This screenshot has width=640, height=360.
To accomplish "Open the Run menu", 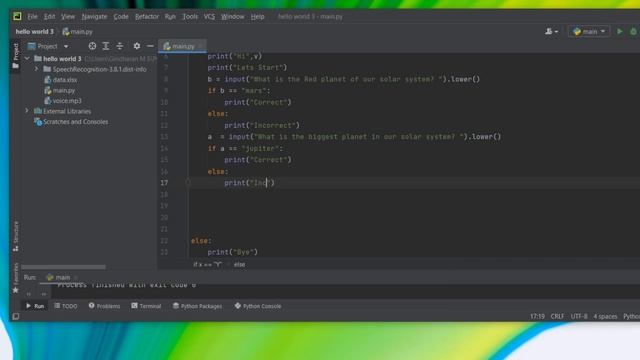I will click(170, 17).
